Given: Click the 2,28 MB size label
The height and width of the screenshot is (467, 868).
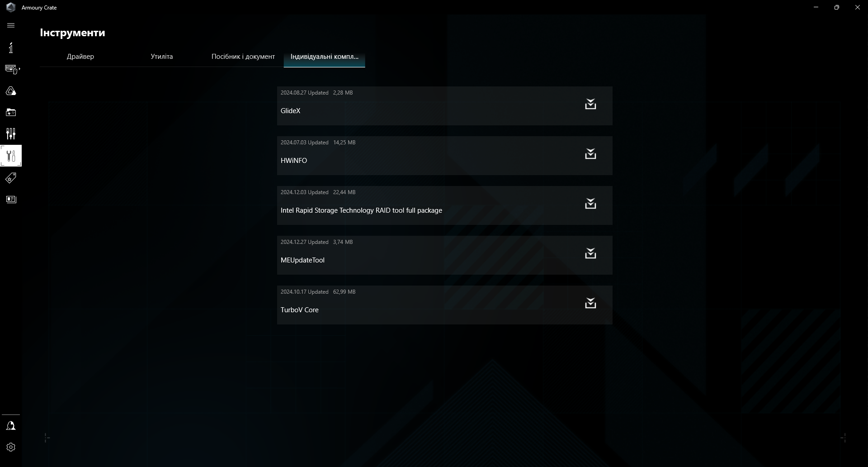Looking at the screenshot, I should click(x=343, y=93).
